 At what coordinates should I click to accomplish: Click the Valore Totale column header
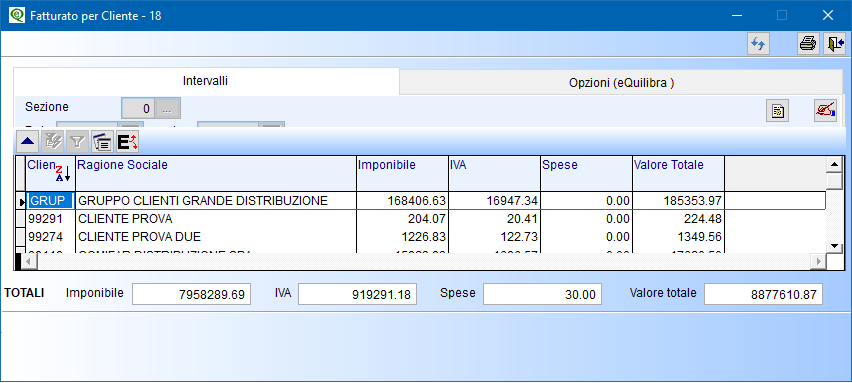click(678, 173)
